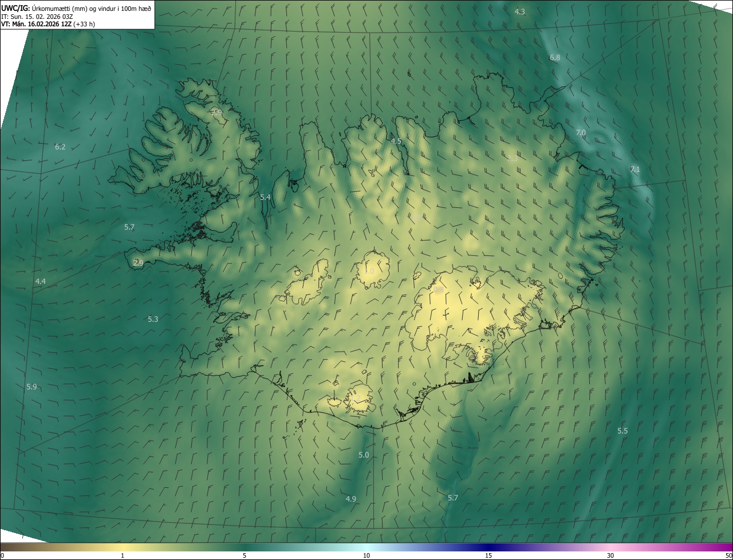Click the color scale tick labelled 30
The width and height of the screenshot is (733, 560).
[x=610, y=555]
